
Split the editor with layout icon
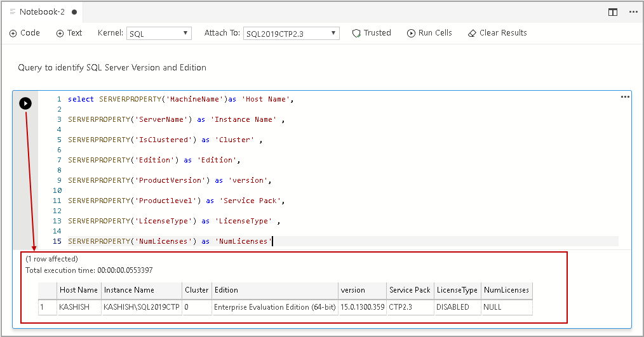[x=613, y=12]
